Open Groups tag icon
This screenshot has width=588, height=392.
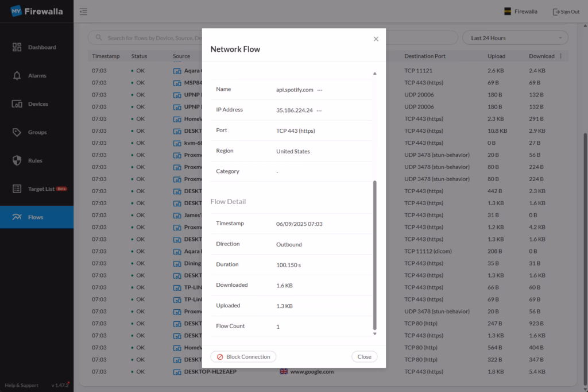pos(17,132)
